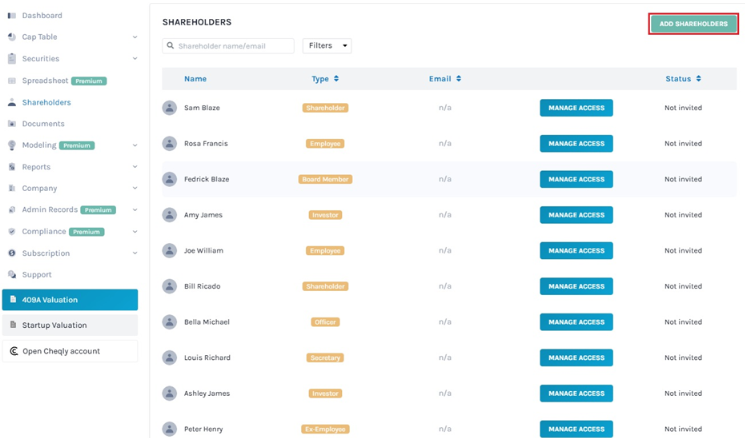This screenshot has height=438, width=745.
Task: Sort by the Type column arrows
Action: 336,79
